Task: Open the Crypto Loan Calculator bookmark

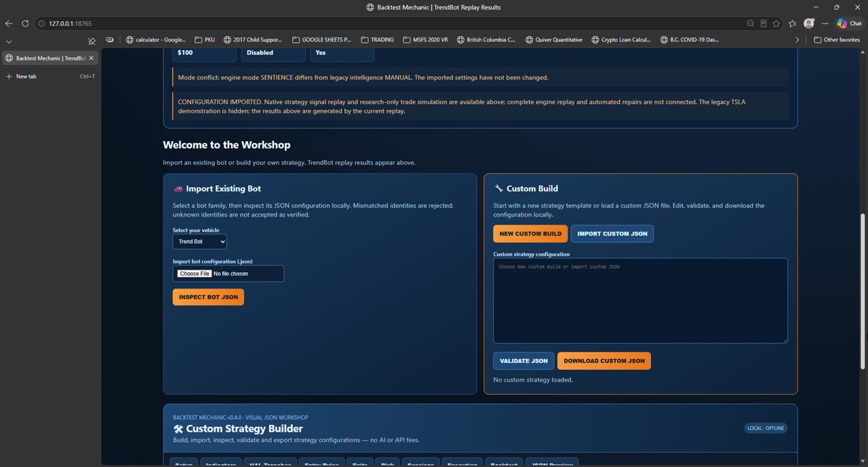Action: pos(621,39)
